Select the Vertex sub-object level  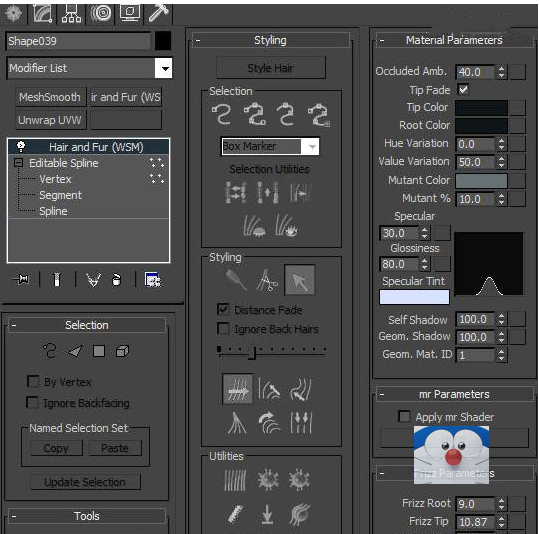(55, 179)
